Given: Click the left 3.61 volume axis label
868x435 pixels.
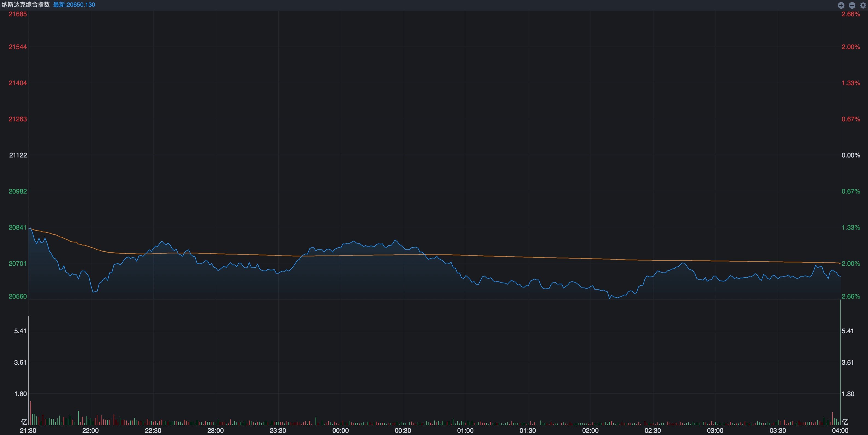Looking at the screenshot, I should [20, 362].
